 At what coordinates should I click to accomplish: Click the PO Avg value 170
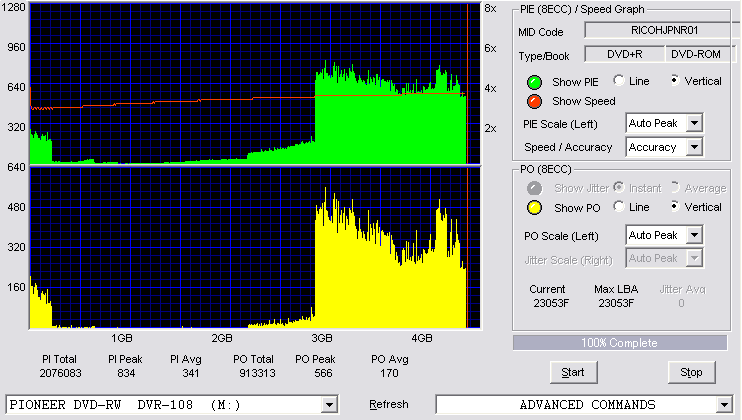(x=389, y=373)
